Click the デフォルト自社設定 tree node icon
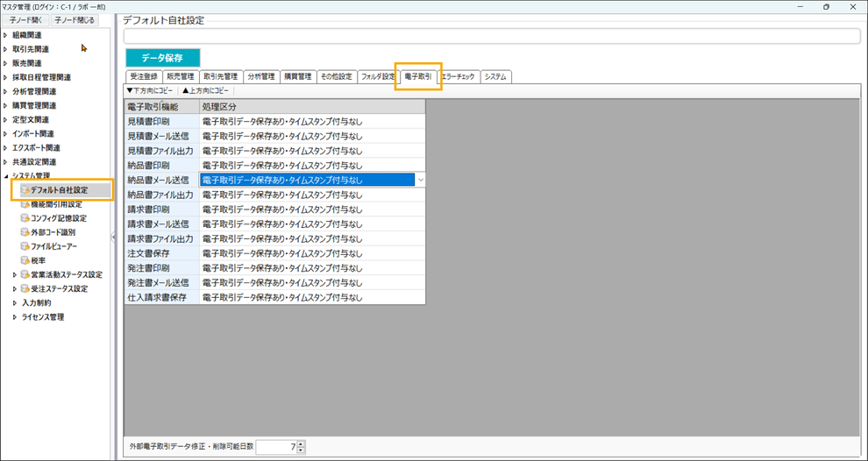This screenshot has height=461, width=868. pos(25,190)
